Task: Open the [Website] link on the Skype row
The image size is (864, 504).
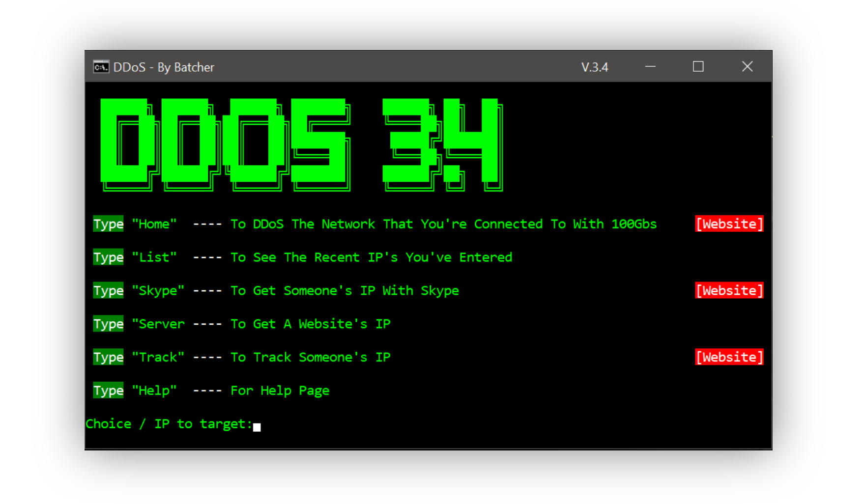Action: click(729, 291)
